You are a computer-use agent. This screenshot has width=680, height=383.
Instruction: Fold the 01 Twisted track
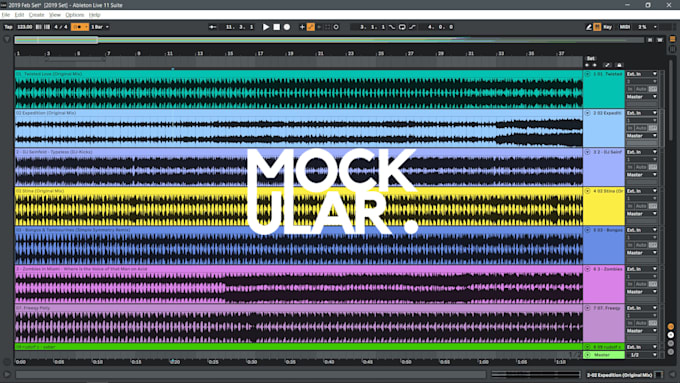point(588,74)
